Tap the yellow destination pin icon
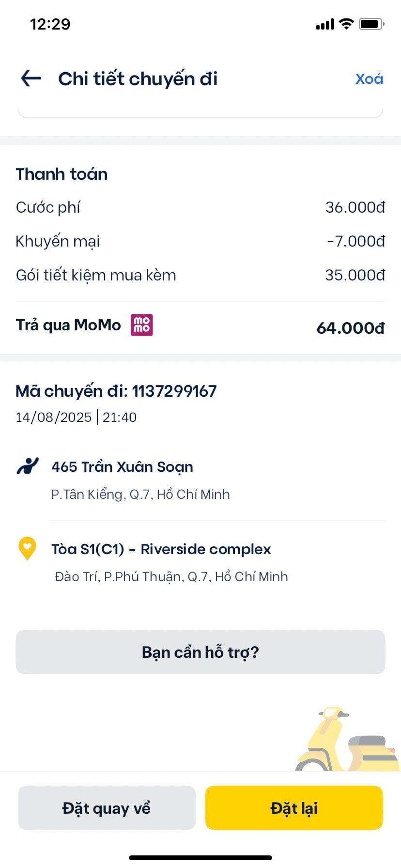The image size is (401, 868). click(x=27, y=549)
